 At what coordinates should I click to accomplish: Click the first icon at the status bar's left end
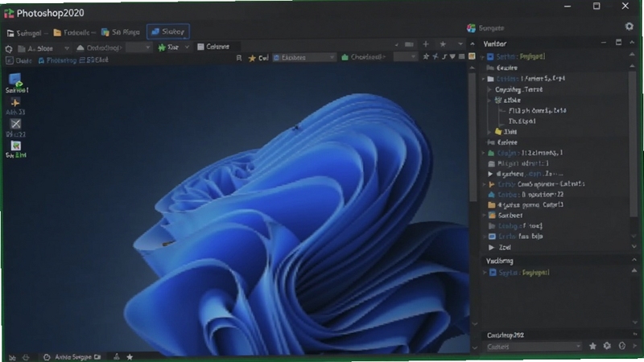tap(12, 358)
